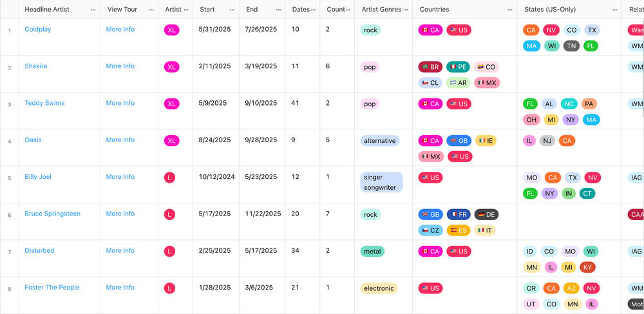Click the MX country tag in Shakira row

coord(487,82)
